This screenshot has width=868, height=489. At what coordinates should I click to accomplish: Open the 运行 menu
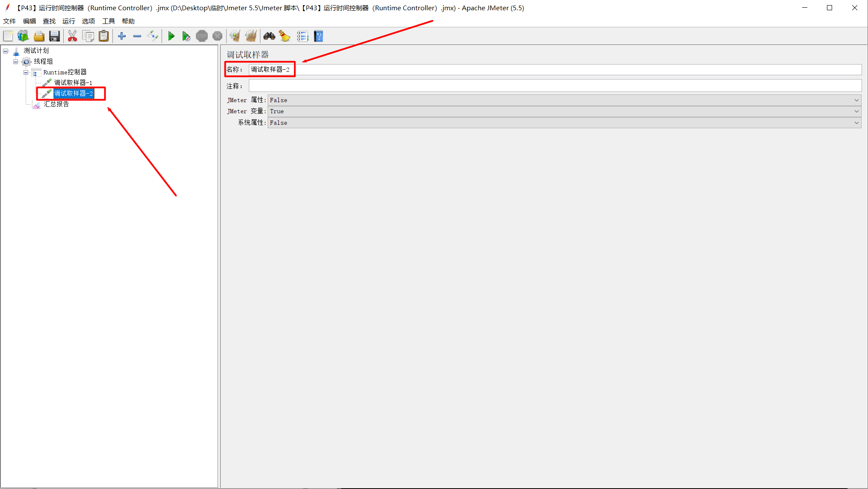click(69, 21)
